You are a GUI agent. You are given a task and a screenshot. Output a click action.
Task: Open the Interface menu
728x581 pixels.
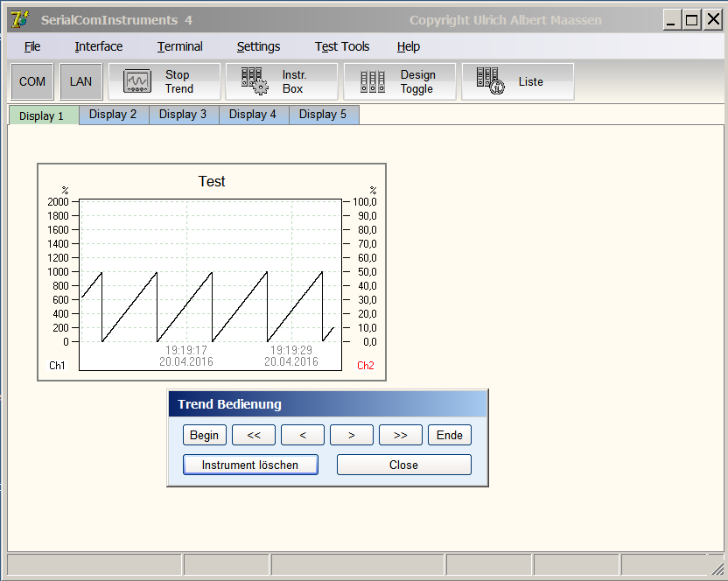point(98,46)
